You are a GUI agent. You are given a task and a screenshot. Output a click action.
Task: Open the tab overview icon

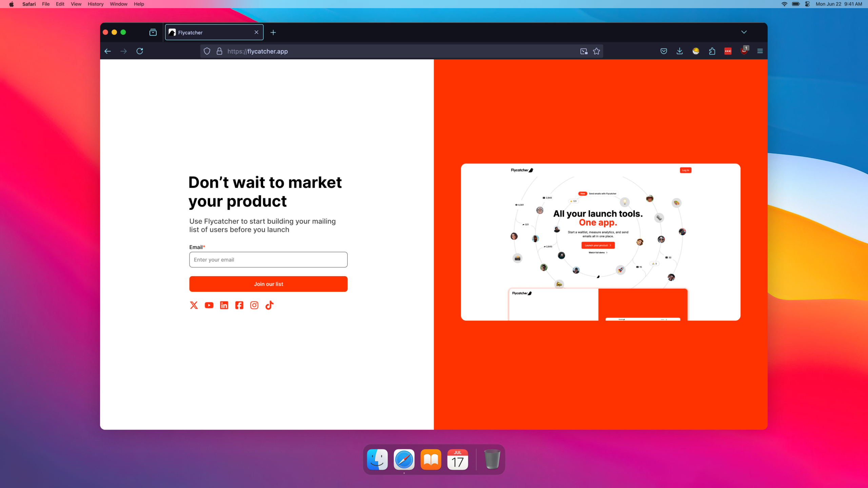[153, 32]
